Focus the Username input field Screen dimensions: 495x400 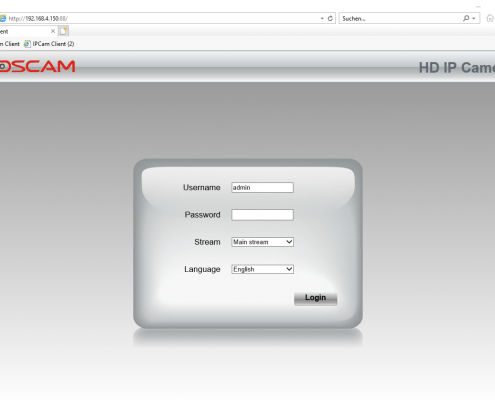click(262, 187)
